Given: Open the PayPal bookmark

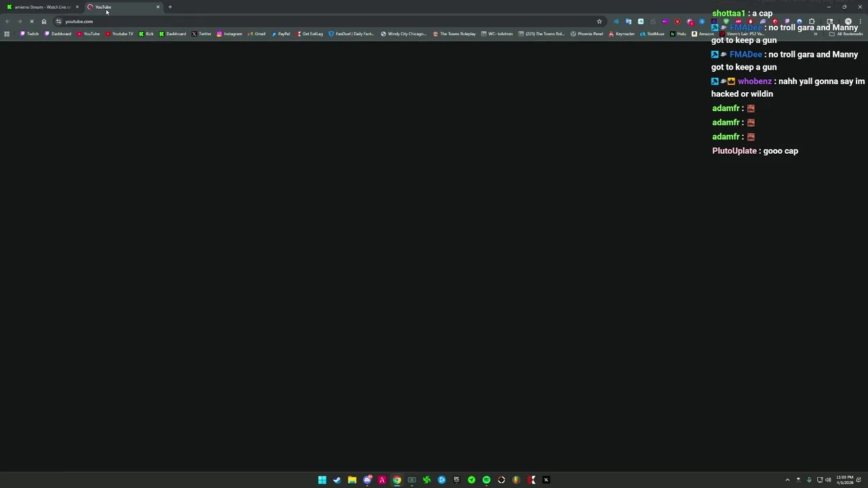Looking at the screenshot, I should 281,34.
